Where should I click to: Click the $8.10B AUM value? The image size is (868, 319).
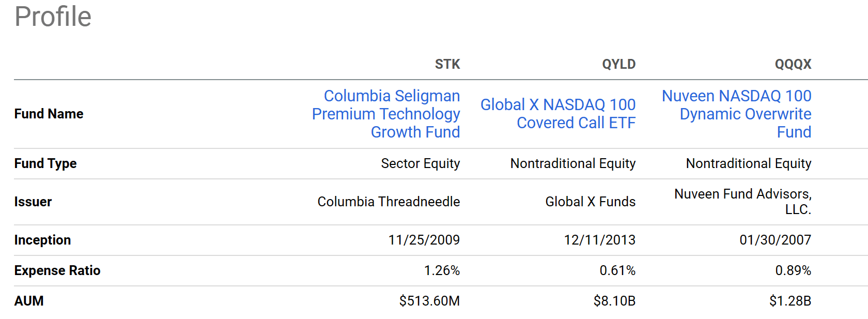614,301
